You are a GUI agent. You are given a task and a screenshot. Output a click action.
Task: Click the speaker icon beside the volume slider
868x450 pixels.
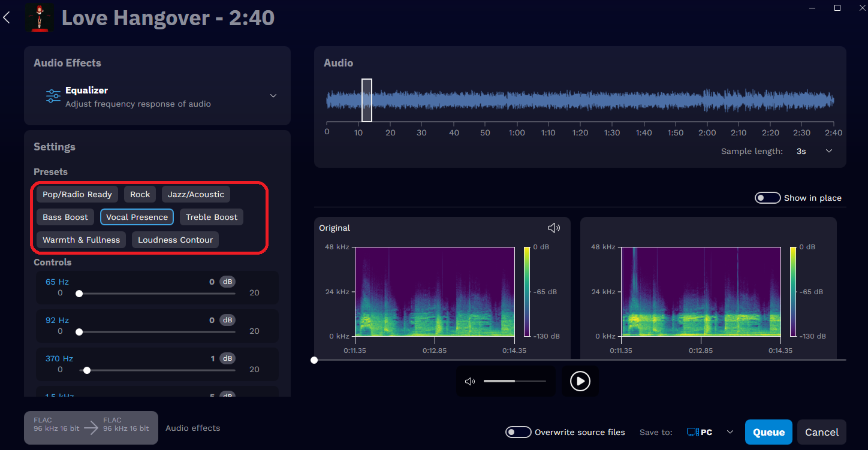[x=470, y=380]
